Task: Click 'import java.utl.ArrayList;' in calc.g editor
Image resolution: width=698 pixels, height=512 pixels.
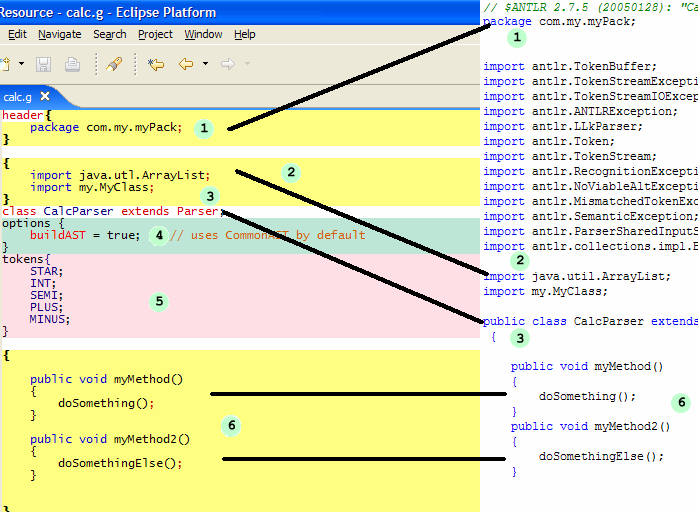Action: [x=120, y=175]
